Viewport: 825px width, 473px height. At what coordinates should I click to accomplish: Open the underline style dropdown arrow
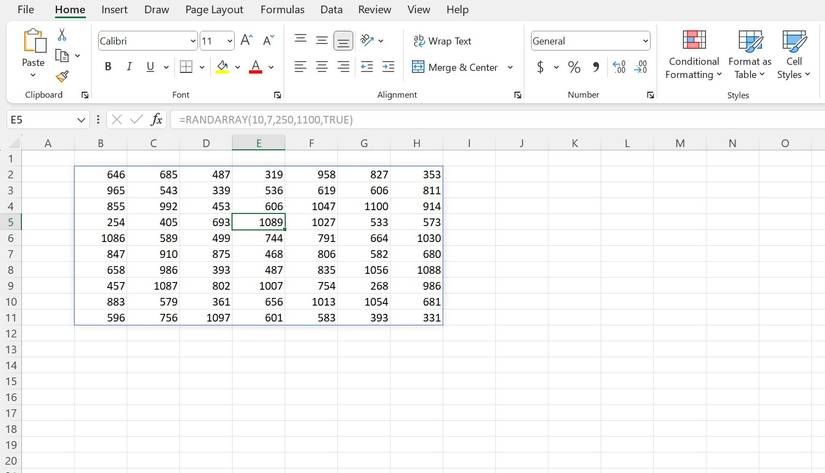coord(166,67)
